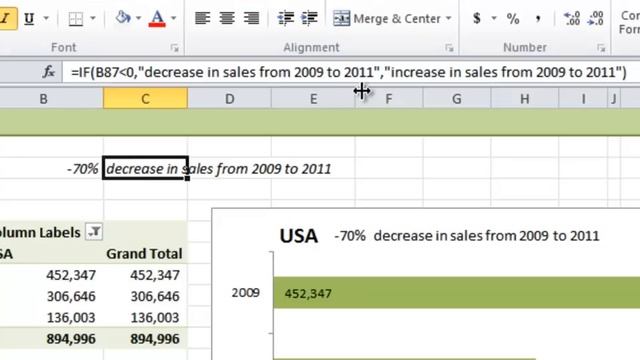Image resolution: width=640 pixels, height=360 pixels.
Task: Open Merge & Center dropdown arrow
Action: 449,18
